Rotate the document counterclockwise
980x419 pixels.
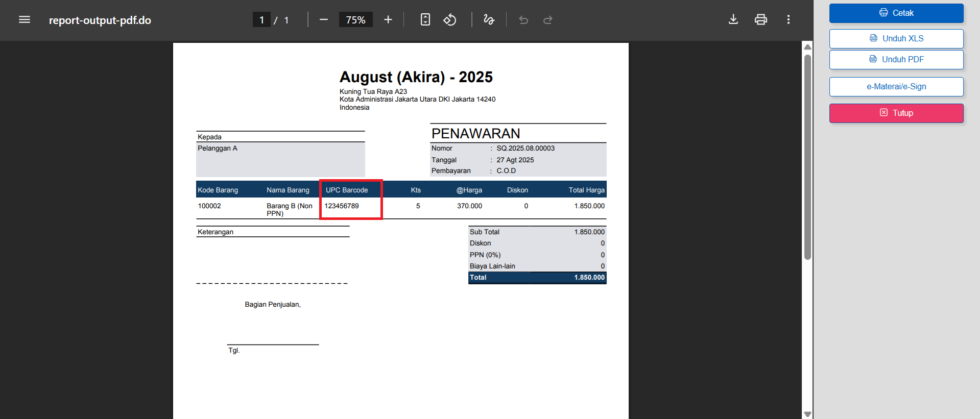point(450,20)
